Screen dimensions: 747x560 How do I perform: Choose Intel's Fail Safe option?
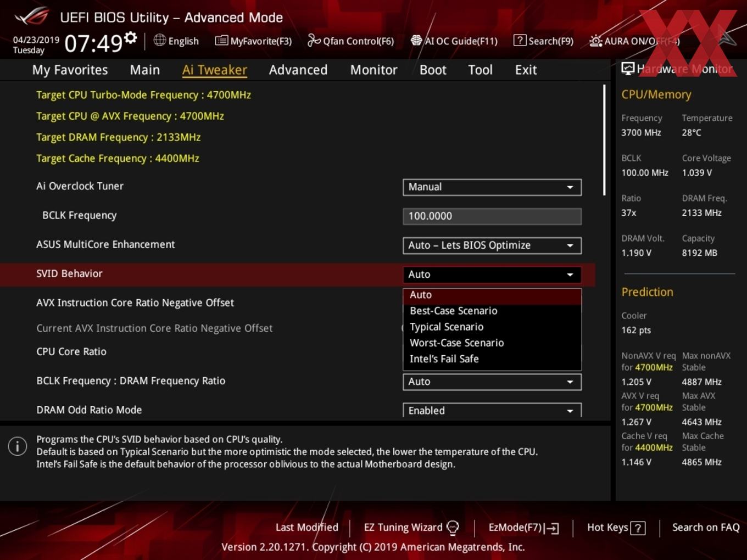coord(492,359)
